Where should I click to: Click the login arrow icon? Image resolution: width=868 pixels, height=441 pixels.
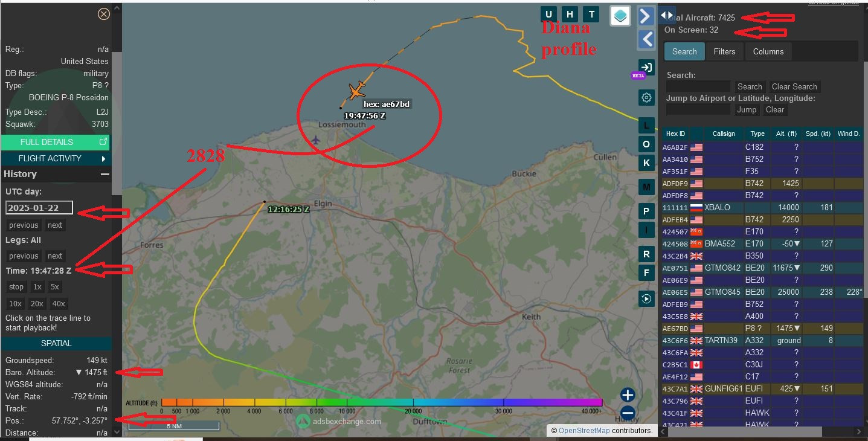point(646,67)
